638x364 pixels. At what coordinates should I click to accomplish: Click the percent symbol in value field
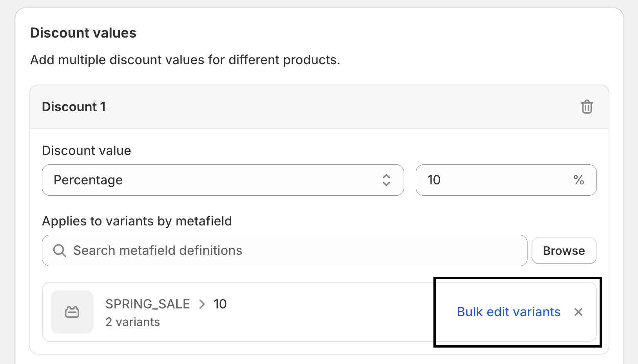[x=578, y=180]
